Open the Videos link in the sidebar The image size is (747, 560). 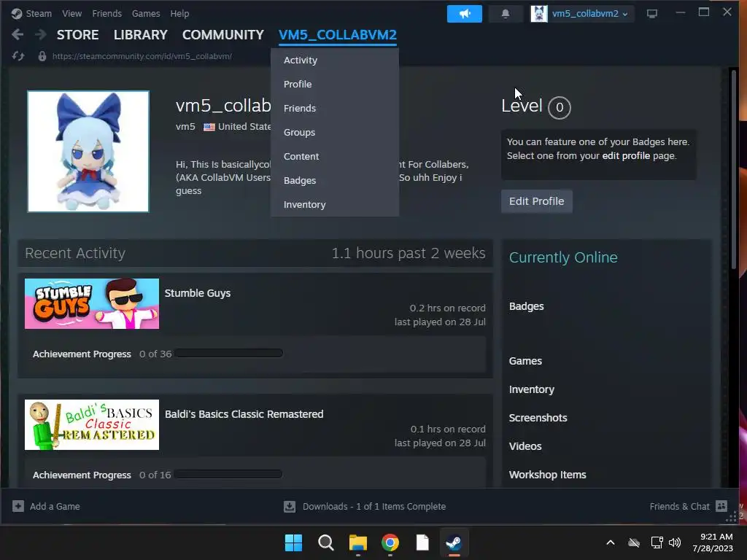coord(525,446)
